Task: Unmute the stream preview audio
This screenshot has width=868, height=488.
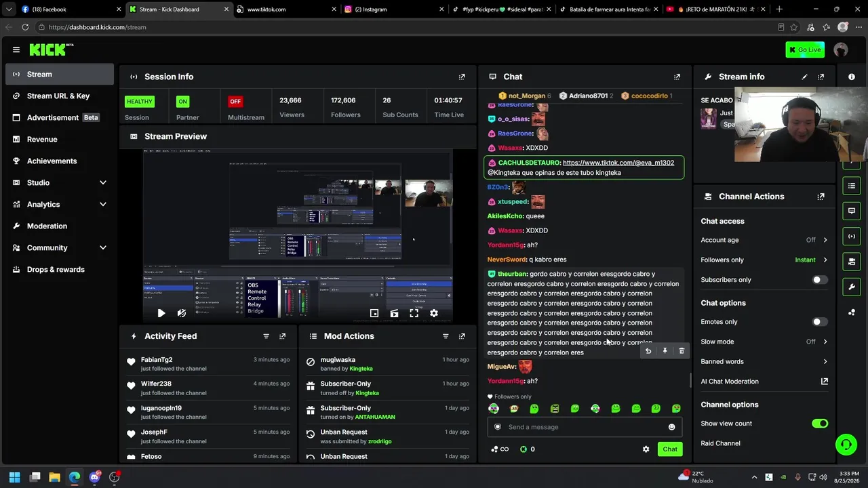Action: 182,313
